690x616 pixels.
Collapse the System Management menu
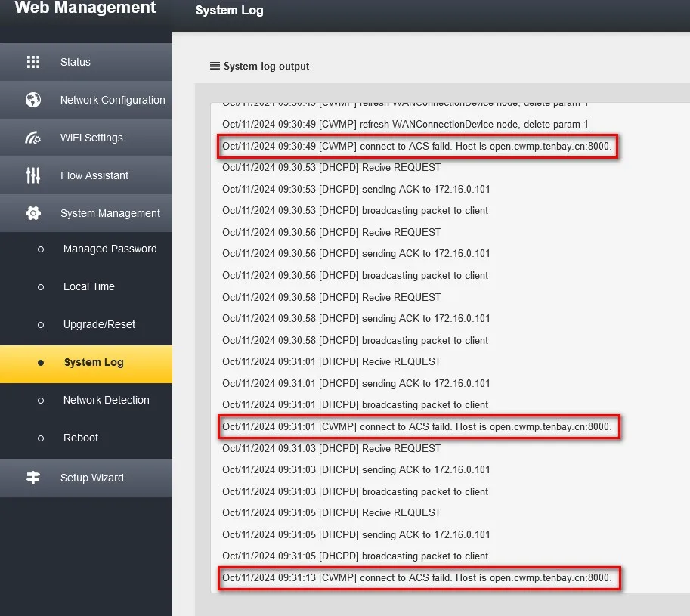pos(86,213)
